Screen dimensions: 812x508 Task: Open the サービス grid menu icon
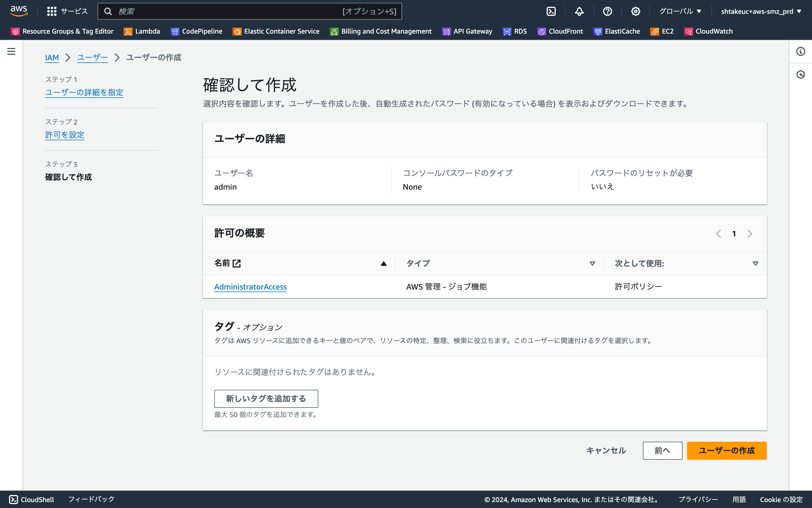[x=52, y=11]
